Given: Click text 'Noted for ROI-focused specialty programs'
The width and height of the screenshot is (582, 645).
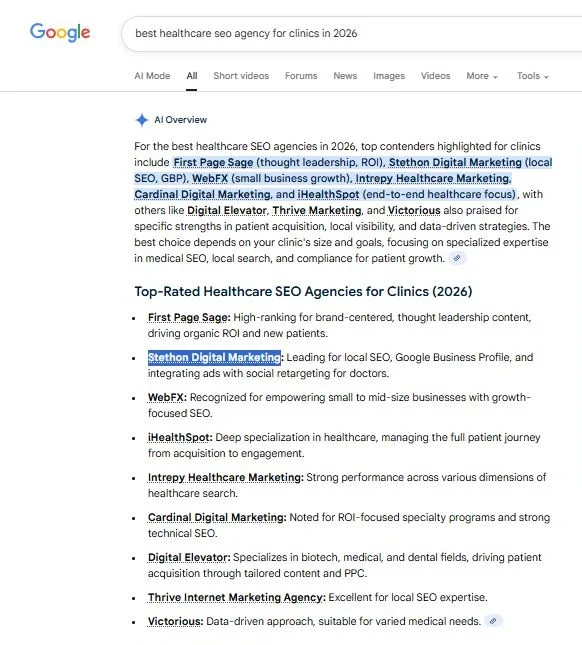Looking at the screenshot, I should 392,517.
